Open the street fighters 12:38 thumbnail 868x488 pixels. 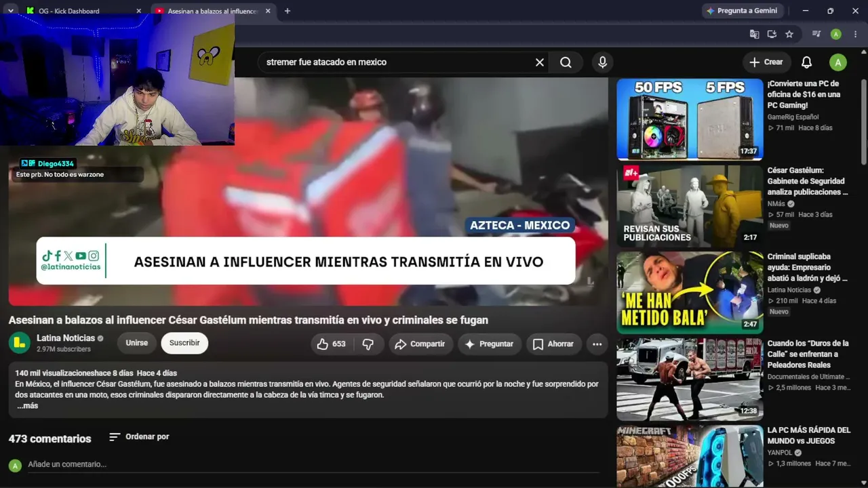coord(690,380)
